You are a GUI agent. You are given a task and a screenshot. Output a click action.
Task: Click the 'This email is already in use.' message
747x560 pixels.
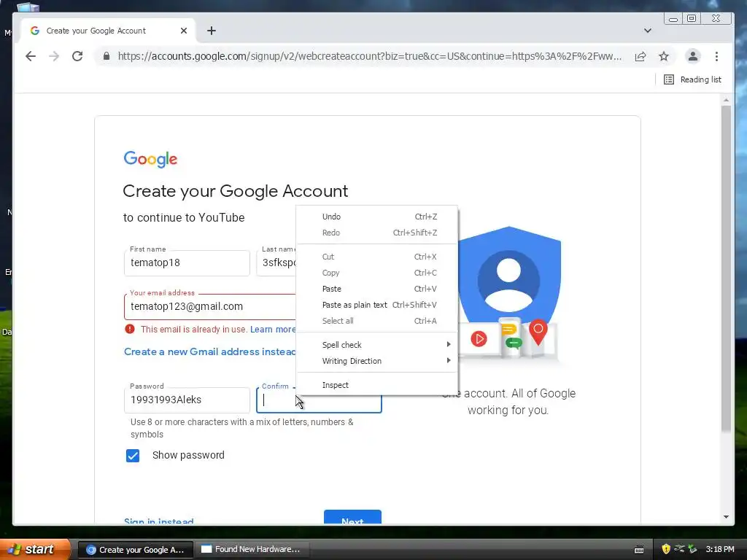194,330
